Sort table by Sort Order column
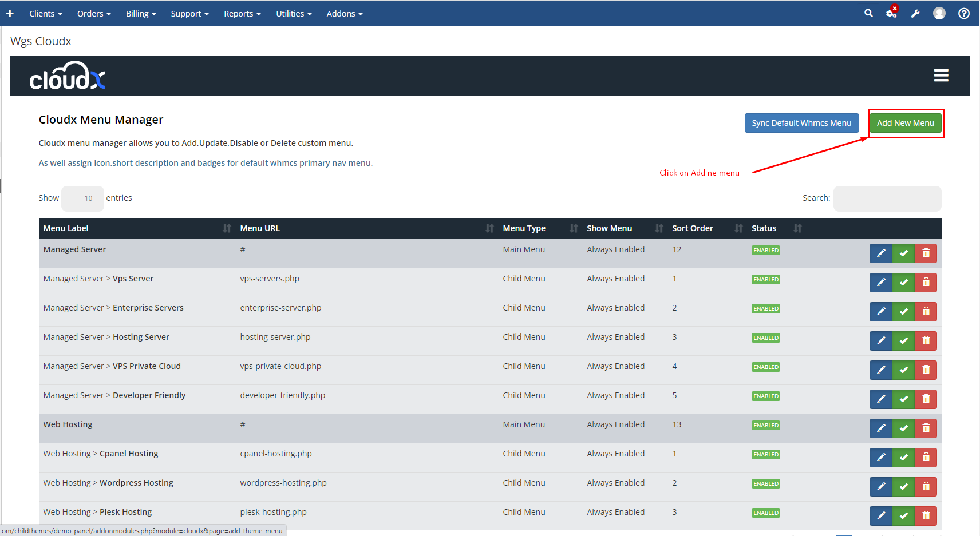Viewport: 980px width, 536px height. click(x=707, y=228)
